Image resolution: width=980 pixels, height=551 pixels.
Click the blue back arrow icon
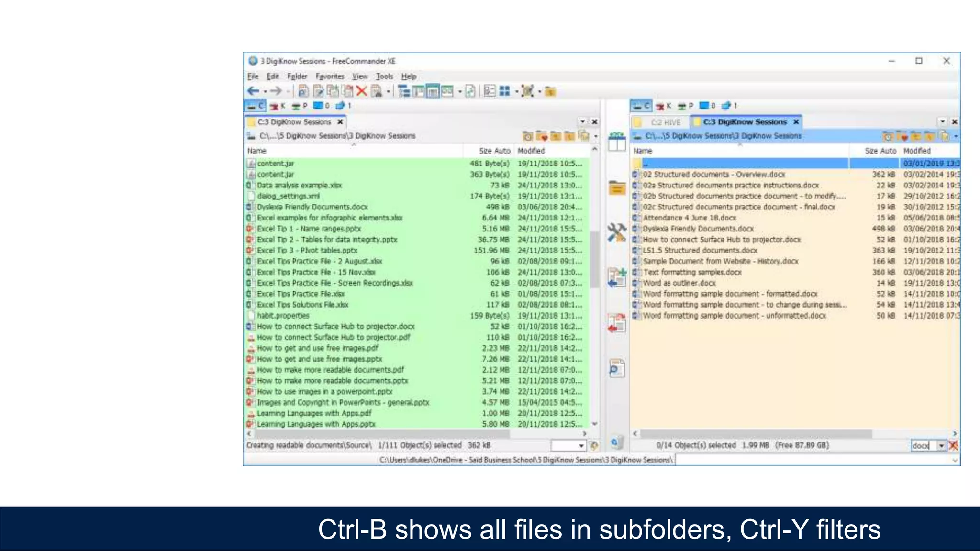coord(253,91)
